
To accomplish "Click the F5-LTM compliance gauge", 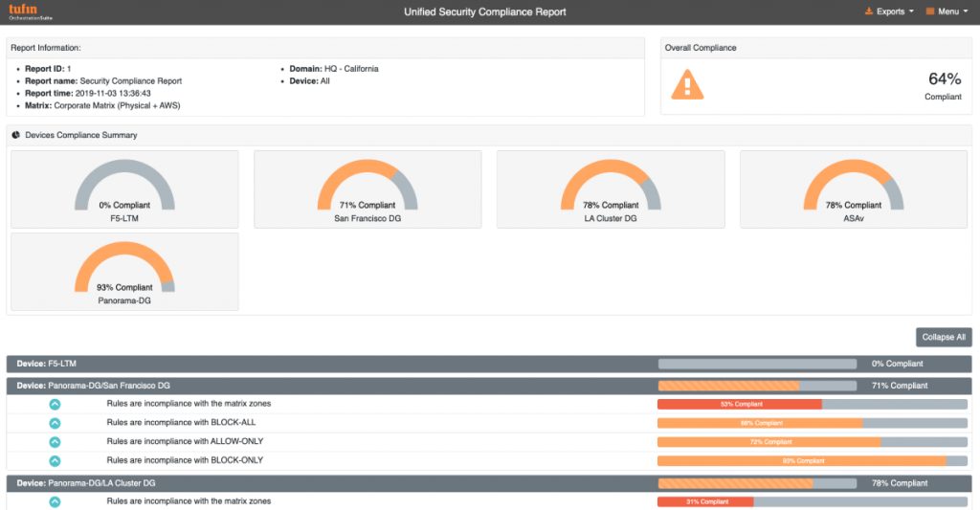I will (x=124, y=187).
